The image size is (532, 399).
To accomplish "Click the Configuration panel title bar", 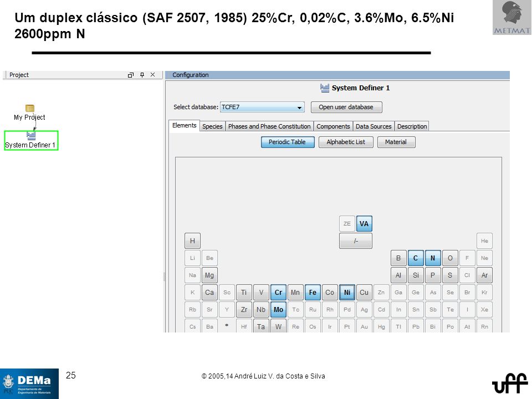I will coord(337,75).
